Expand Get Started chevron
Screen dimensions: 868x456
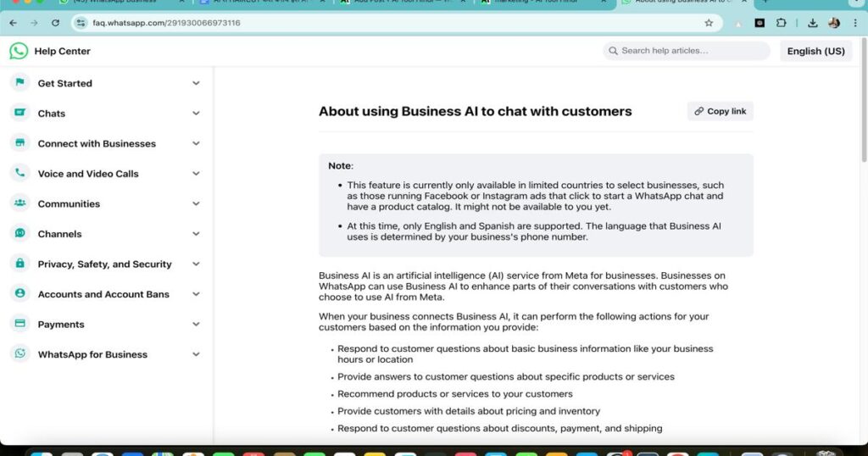click(196, 83)
